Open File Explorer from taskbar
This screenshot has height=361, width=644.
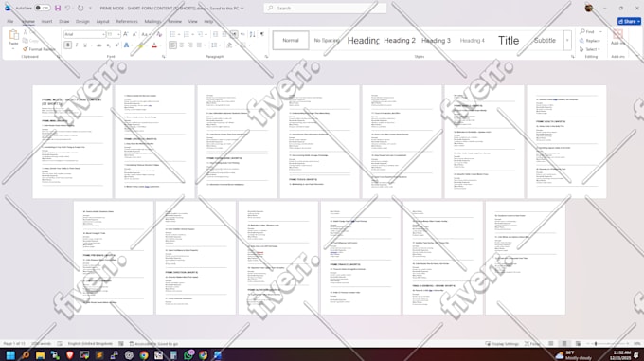coord(40,355)
